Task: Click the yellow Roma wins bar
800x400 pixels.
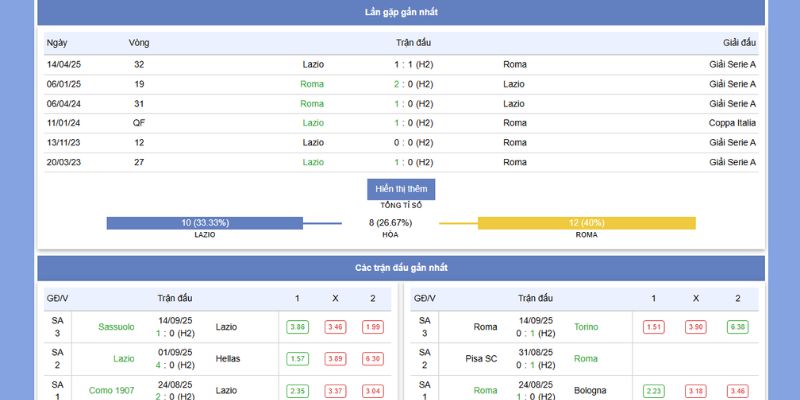Action: click(x=586, y=223)
